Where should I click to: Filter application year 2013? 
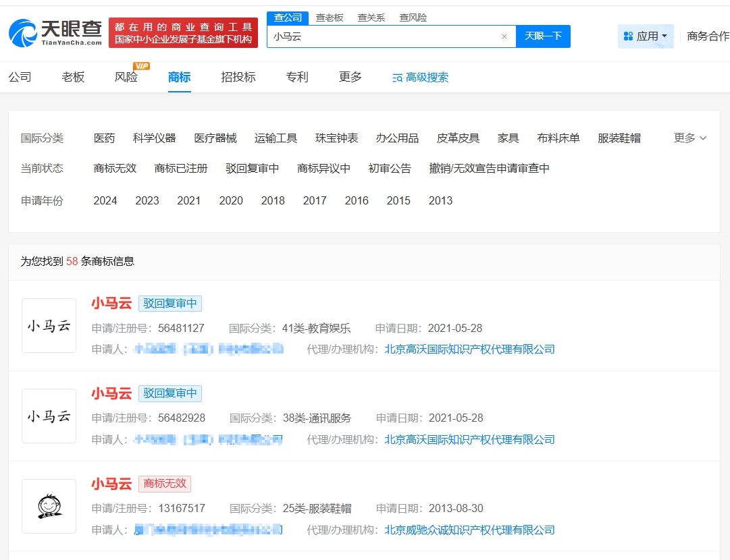(440, 200)
